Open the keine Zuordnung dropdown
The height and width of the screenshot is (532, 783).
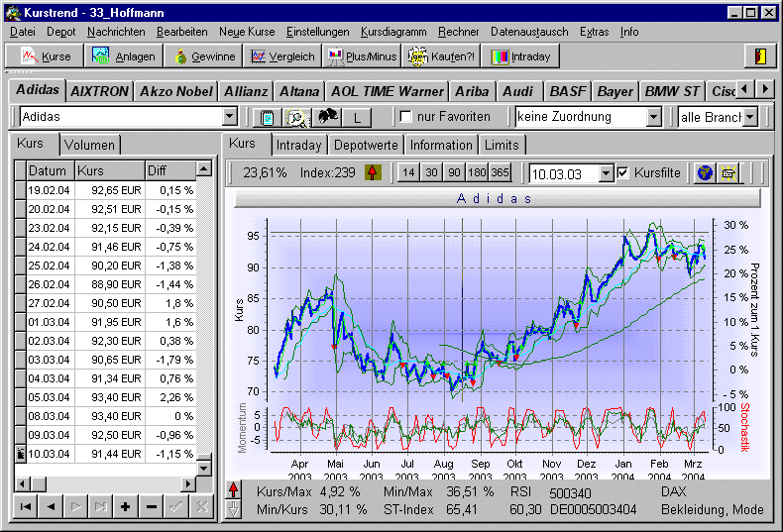point(654,117)
